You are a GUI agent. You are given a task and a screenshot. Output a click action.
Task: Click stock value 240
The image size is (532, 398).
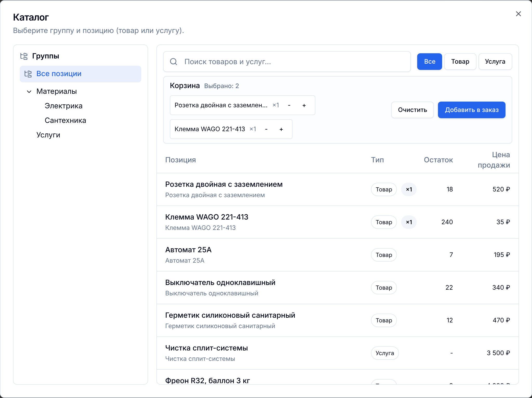tap(447, 222)
